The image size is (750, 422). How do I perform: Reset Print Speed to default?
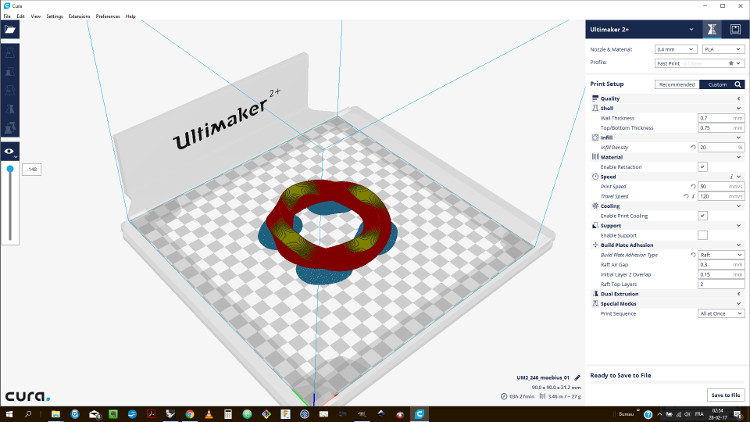click(x=693, y=186)
